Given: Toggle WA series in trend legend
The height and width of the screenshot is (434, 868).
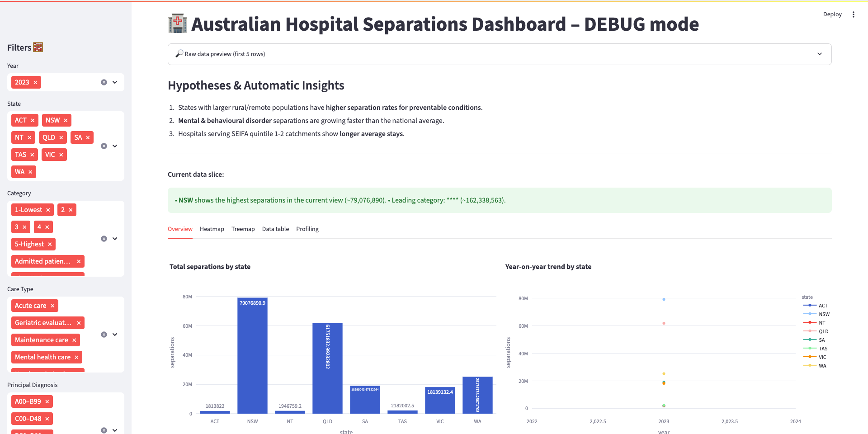Looking at the screenshot, I should [x=815, y=366].
